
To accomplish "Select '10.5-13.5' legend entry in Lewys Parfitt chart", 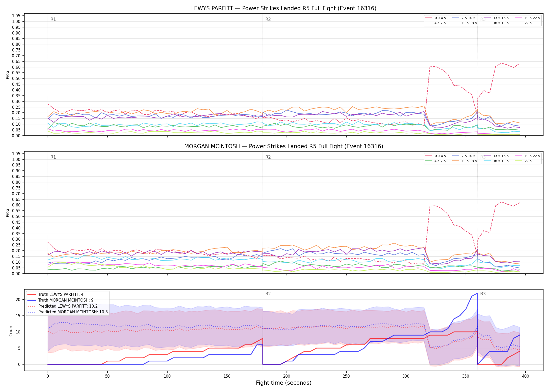I will [x=465, y=23].
